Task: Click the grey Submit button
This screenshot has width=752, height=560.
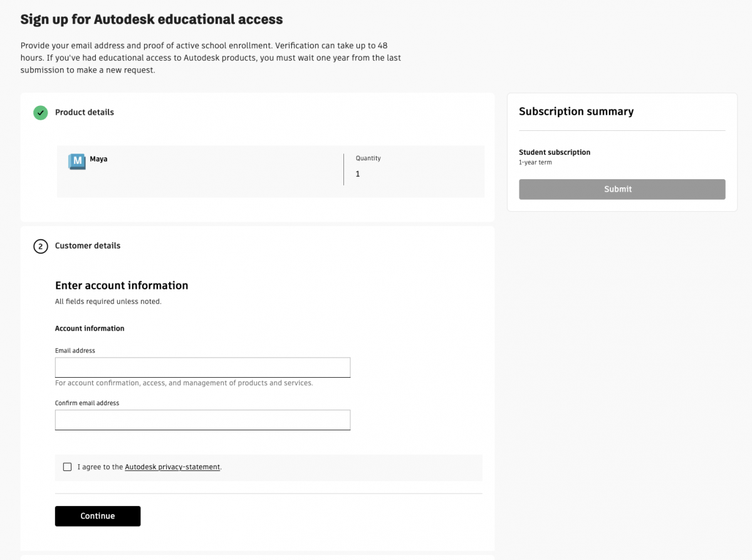Action: coord(622,189)
